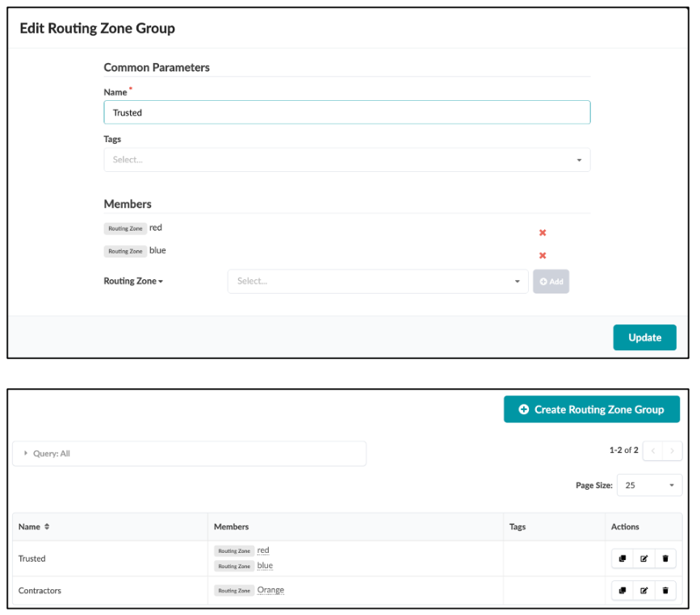Click the Add member button
Image resolution: width=700 pixels, height=615 pixels.
pos(551,282)
